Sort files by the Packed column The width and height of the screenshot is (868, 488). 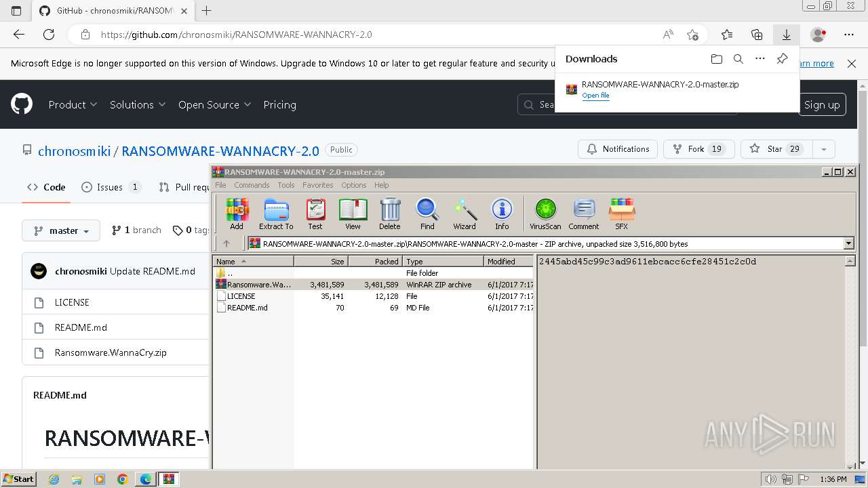(x=375, y=261)
